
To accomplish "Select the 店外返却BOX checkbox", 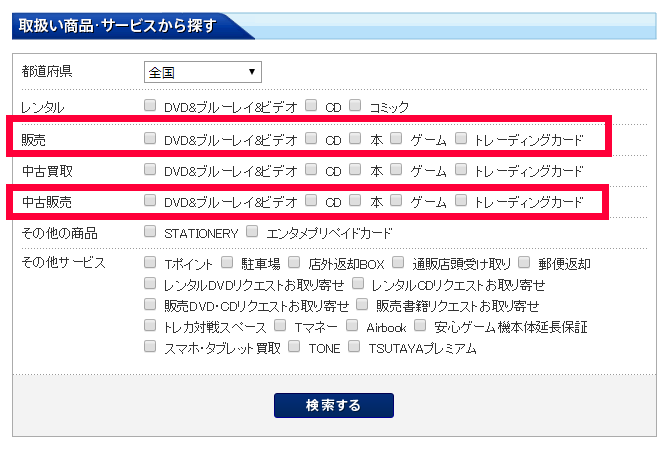I will (294, 263).
